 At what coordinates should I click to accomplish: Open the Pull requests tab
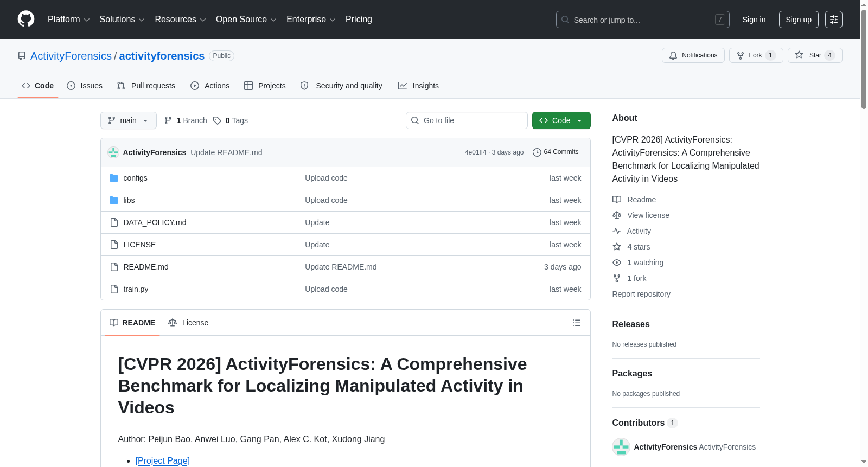click(146, 86)
